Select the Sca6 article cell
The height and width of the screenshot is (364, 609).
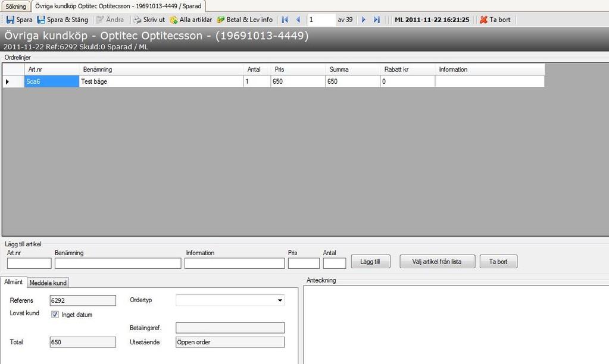(x=52, y=81)
